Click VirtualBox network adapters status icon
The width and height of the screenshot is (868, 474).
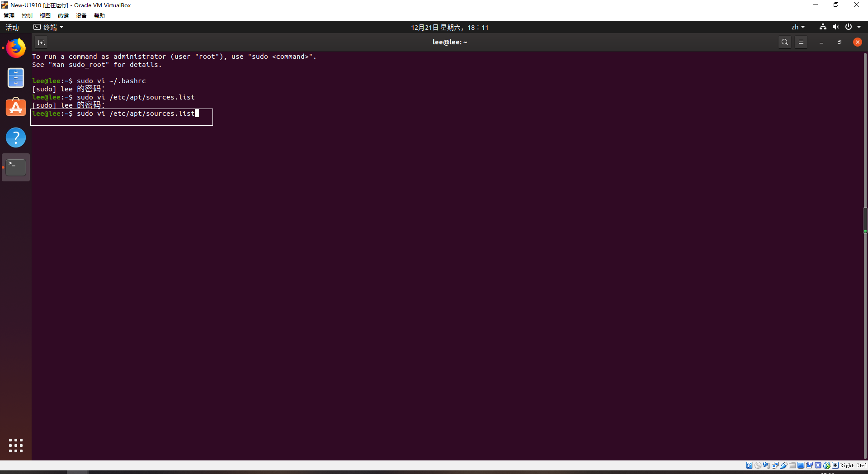click(x=775, y=465)
